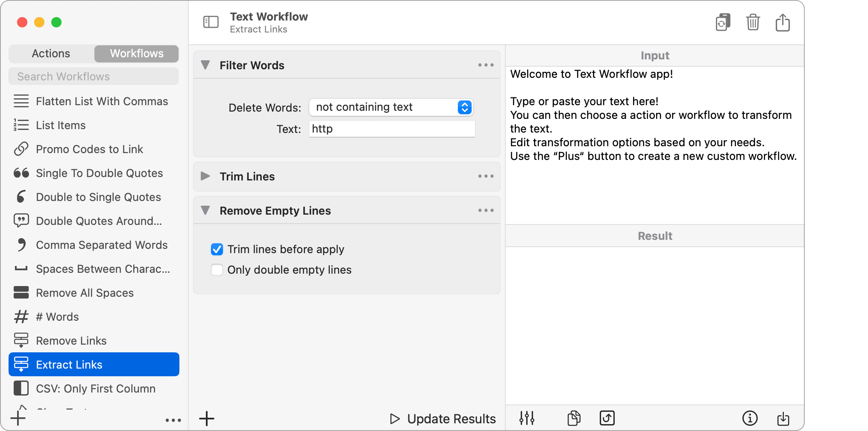Select Spaces Between Characters workflow
Viewport: 868px width, 431px height.
(94, 269)
